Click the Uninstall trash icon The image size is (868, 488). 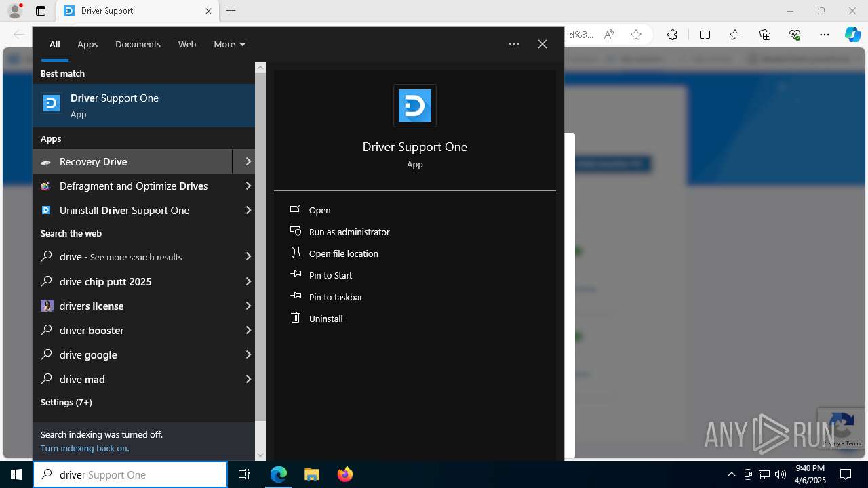click(295, 318)
